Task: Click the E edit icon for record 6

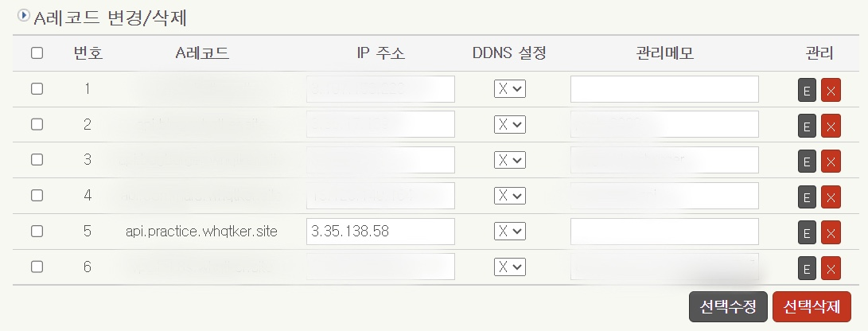Action: click(x=807, y=268)
